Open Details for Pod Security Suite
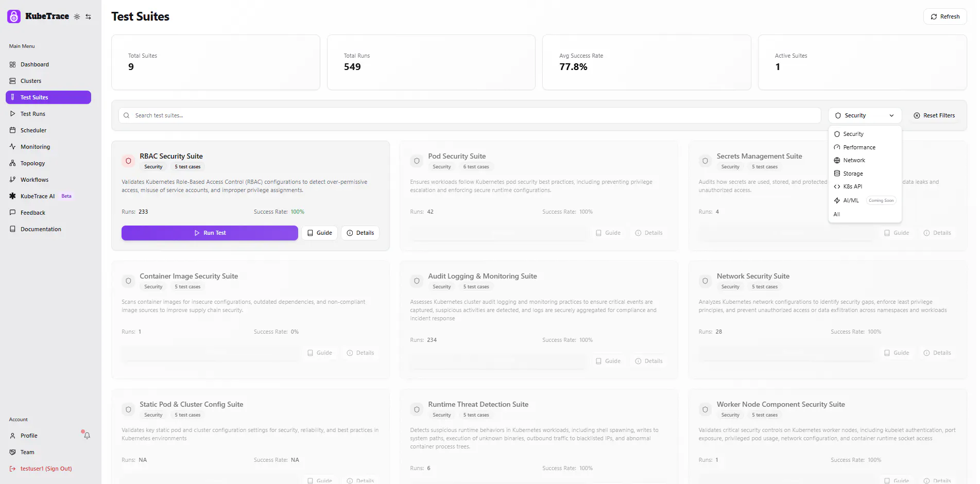 [649, 233]
